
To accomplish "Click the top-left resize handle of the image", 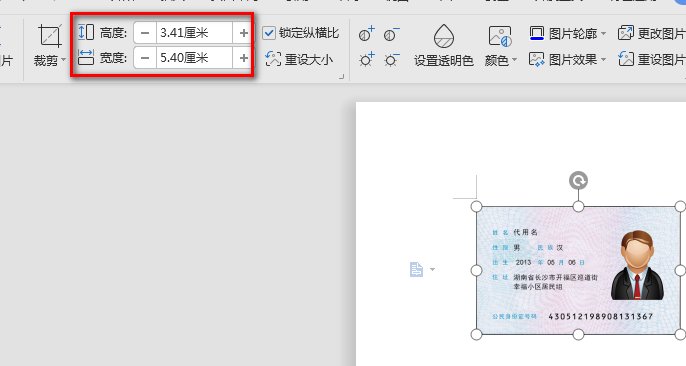I will (476, 206).
